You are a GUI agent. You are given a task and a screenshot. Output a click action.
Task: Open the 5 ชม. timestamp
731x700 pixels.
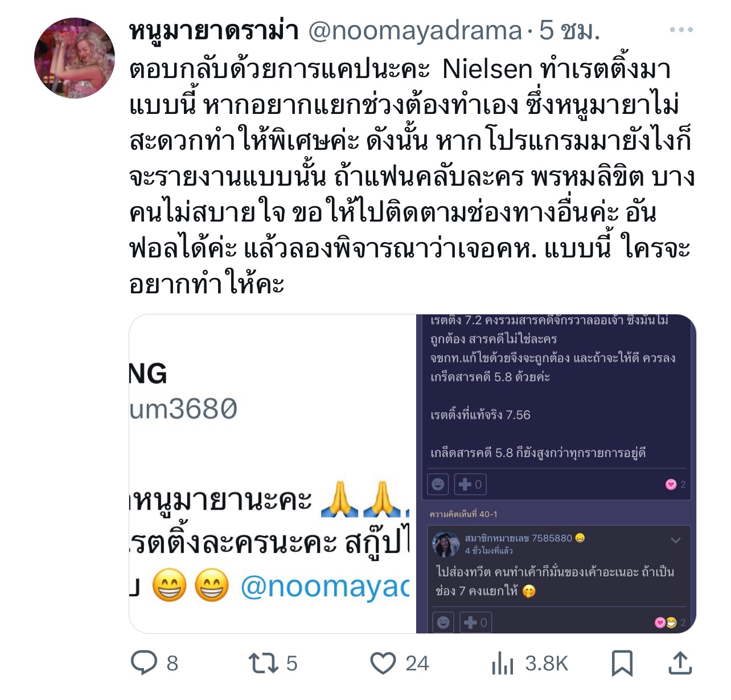coord(569,31)
